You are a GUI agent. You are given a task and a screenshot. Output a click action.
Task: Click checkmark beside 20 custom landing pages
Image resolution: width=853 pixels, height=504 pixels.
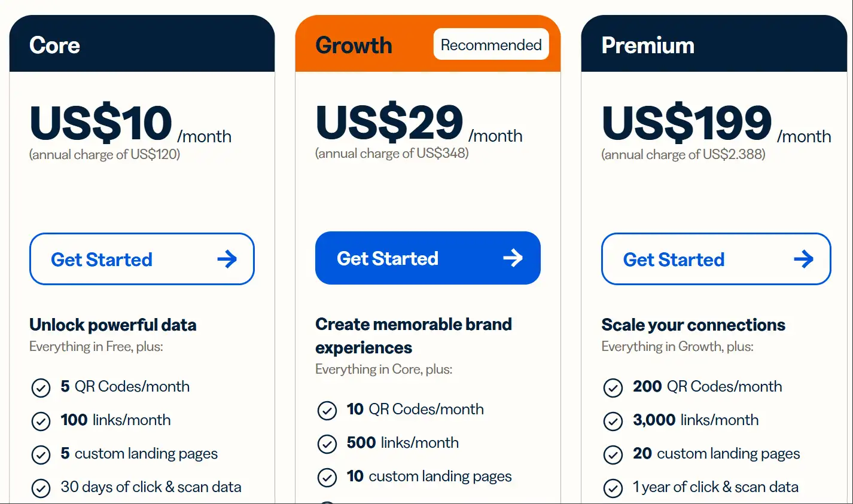(613, 454)
